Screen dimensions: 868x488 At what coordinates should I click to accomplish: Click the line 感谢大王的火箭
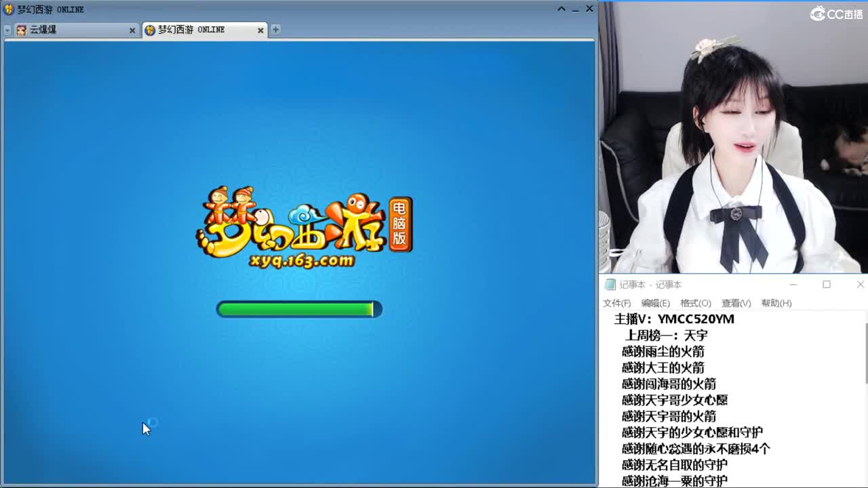[663, 368]
